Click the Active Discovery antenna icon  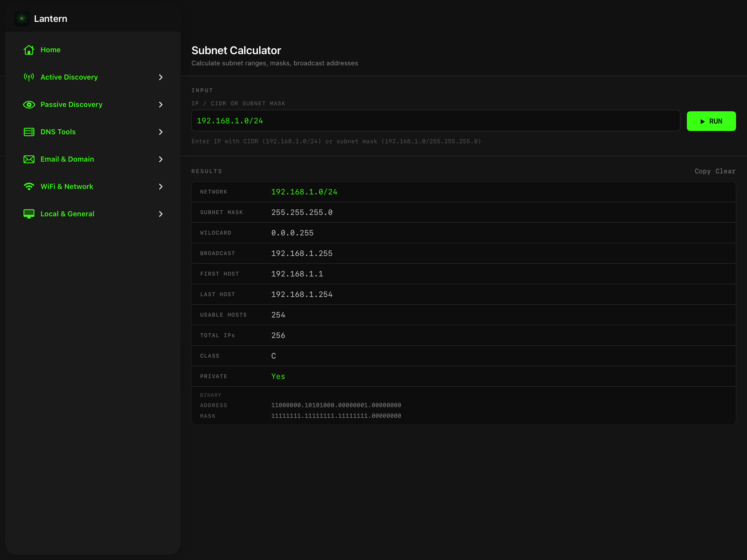click(29, 77)
